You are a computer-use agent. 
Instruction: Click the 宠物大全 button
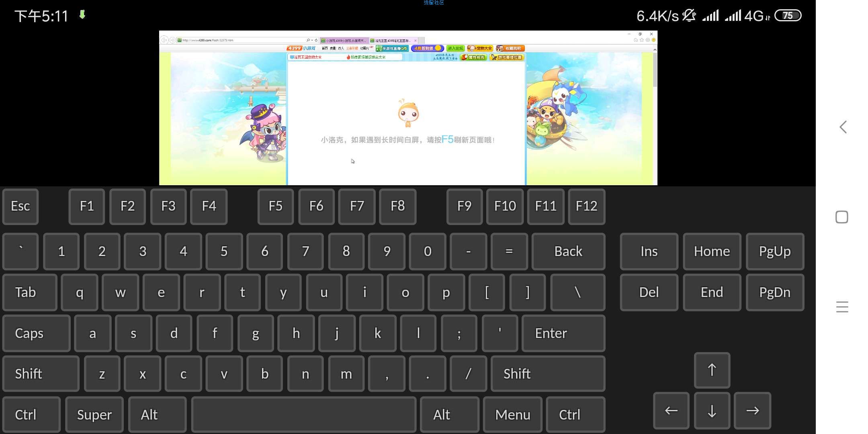tap(480, 48)
